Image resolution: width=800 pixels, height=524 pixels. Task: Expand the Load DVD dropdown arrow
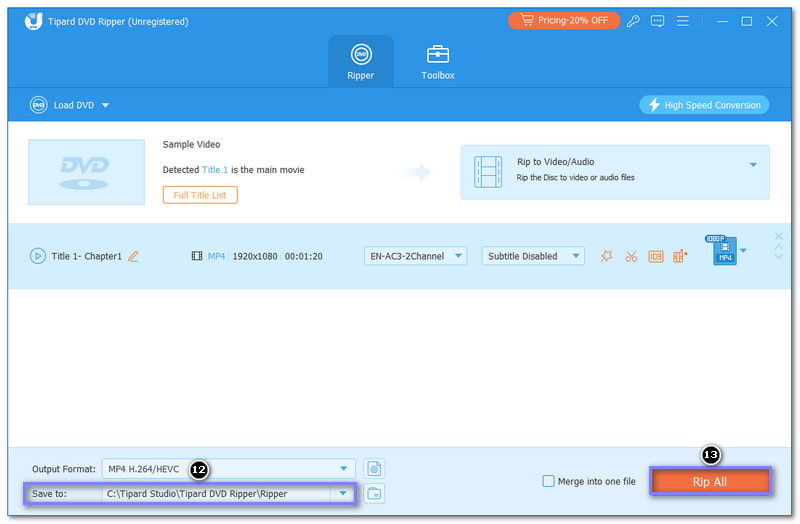click(x=105, y=106)
